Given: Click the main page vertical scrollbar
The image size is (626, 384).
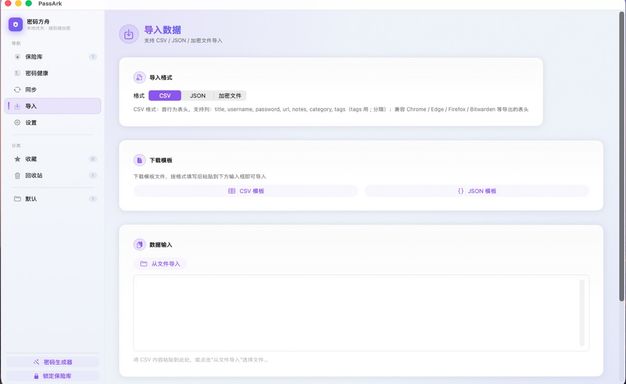Looking at the screenshot, I should pyautogui.click(x=622, y=156).
